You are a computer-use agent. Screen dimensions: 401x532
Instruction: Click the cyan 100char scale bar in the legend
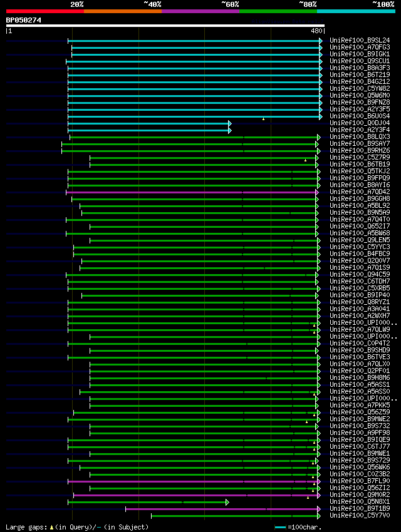[x=280, y=527]
